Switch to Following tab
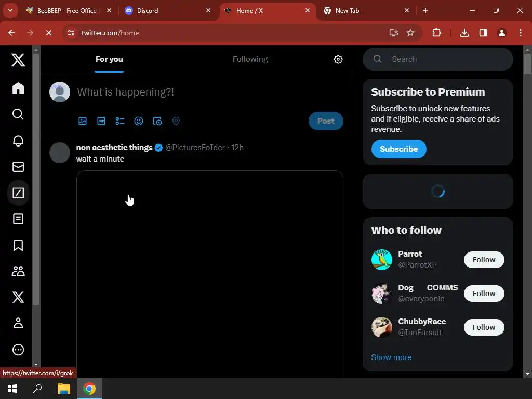Image resolution: width=532 pixels, height=399 pixels. pos(250,59)
